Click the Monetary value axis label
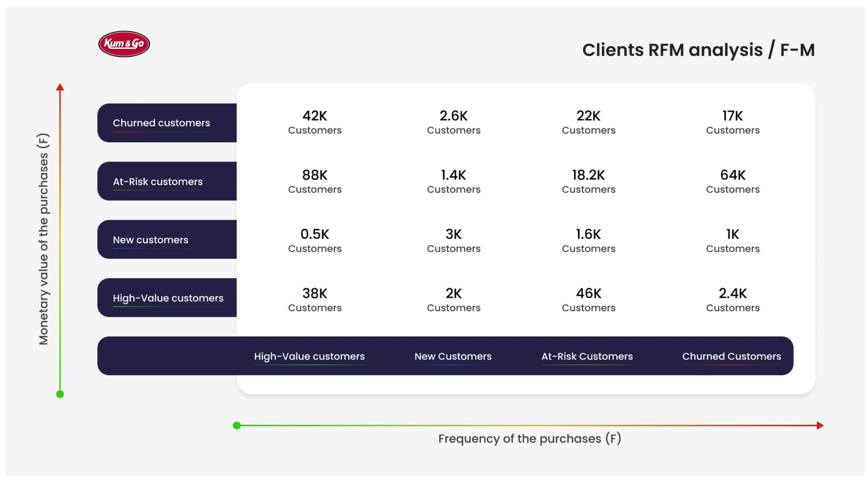 44,239
